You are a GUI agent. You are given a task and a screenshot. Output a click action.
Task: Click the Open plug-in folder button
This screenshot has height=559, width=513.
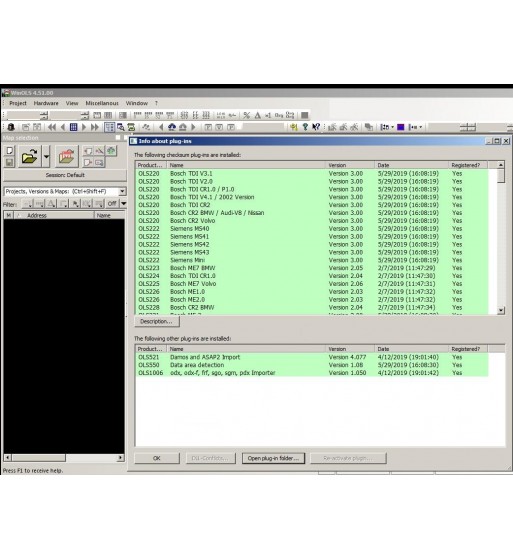273,458
